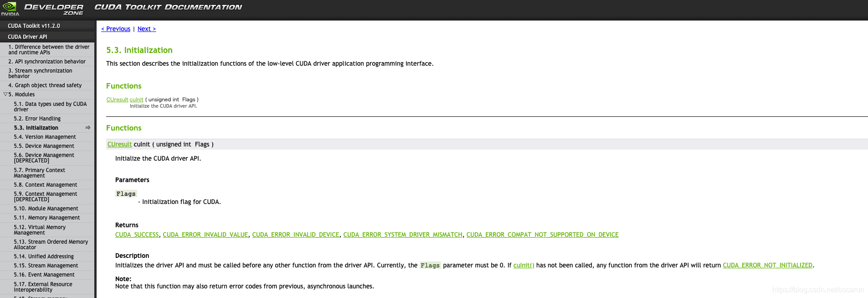Open 5.9. Context Management [DEPRECATED]
This screenshot has height=298, width=868.
[x=46, y=197]
